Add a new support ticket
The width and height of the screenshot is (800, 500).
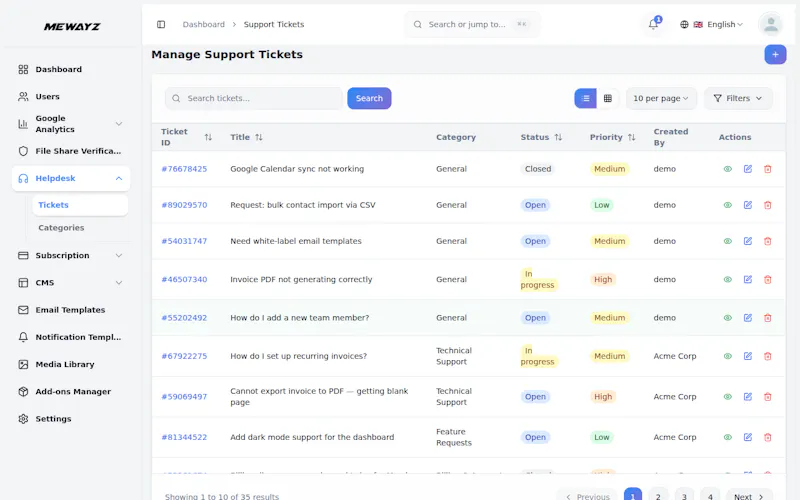click(775, 55)
